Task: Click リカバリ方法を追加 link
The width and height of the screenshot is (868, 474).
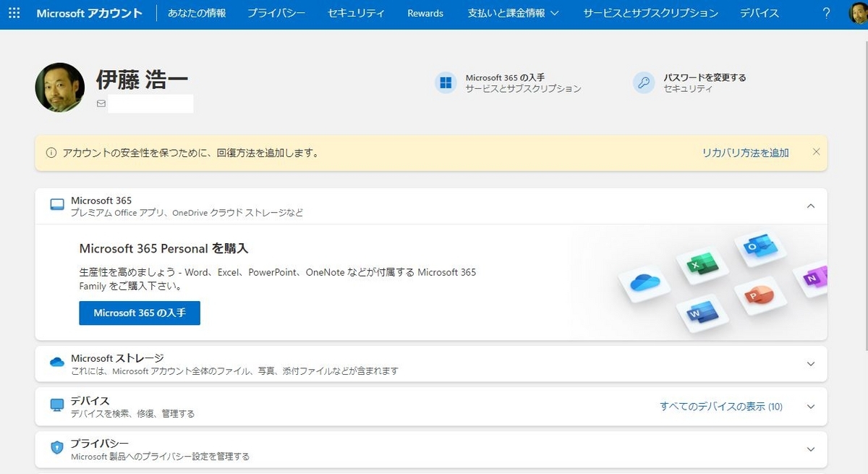Action: 746,153
